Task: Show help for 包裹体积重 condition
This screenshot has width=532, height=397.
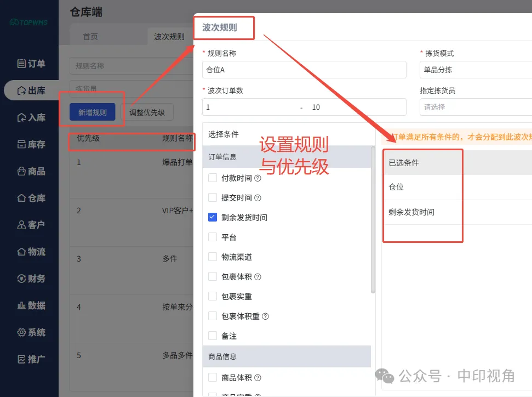Action: click(265, 316)
